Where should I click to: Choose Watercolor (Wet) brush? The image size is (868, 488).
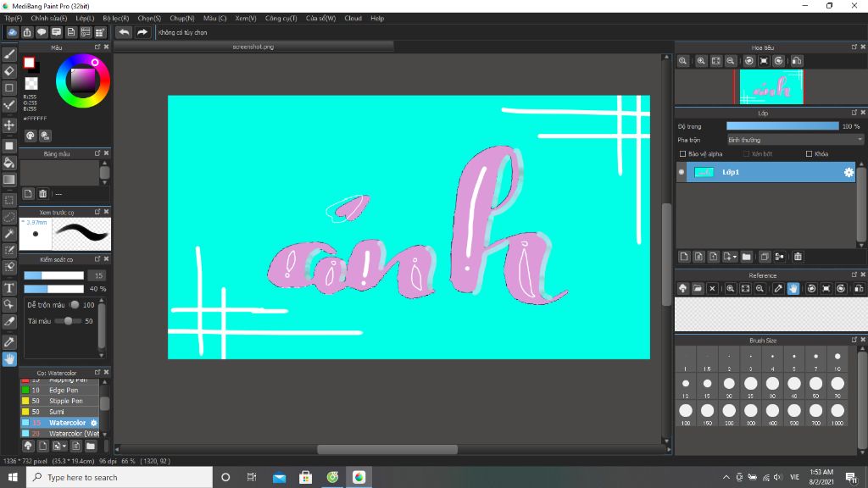(60, 434)
